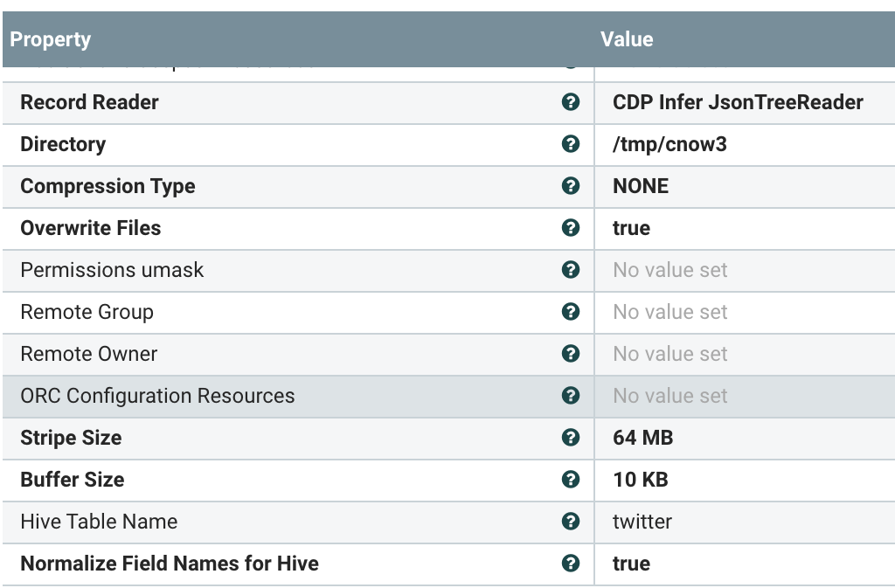
Task: Click help icon next to Stripe Size
Action: tap(571, 438)
